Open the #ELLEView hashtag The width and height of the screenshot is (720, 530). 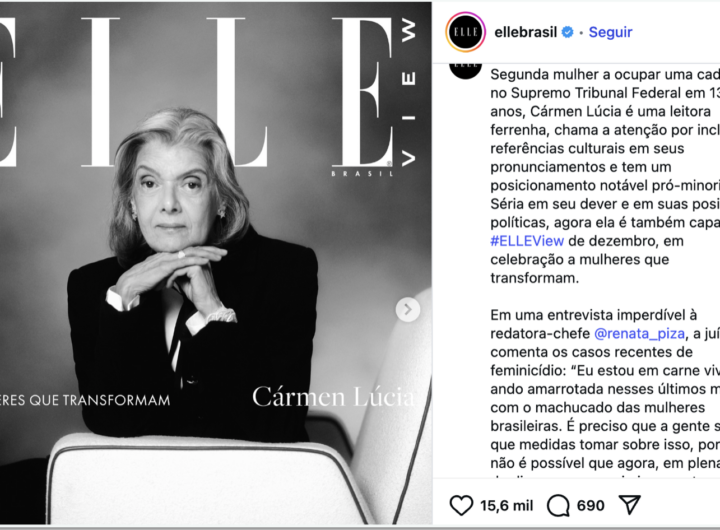[527, 241]
